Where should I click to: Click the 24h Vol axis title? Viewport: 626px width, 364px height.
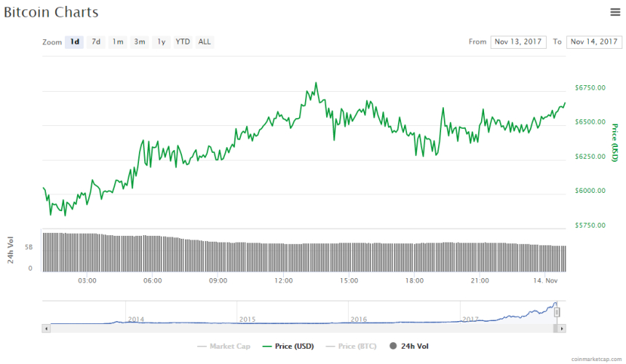10,250
